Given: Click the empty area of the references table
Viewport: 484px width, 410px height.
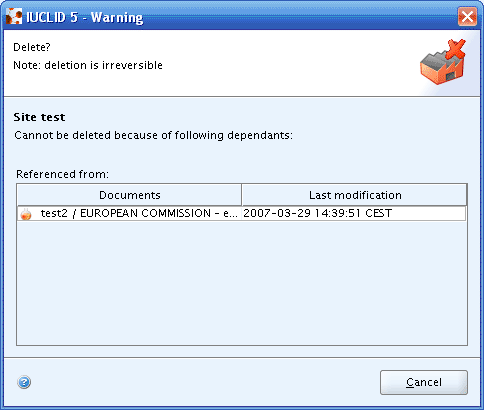Looking at the screenshot, I should point(242,283).
